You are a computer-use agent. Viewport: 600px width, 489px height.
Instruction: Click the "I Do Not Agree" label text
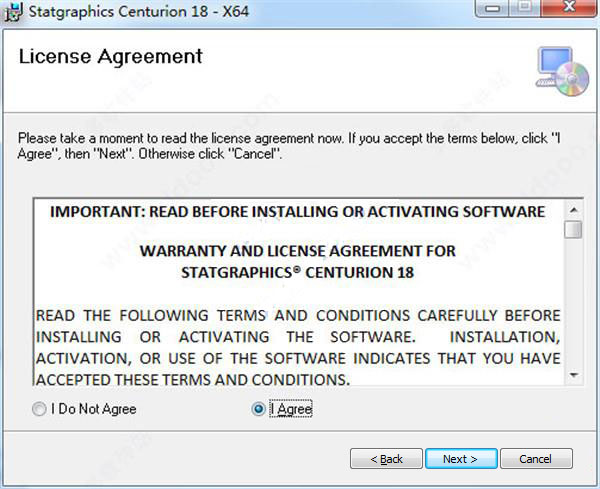[x=93, y=409]
